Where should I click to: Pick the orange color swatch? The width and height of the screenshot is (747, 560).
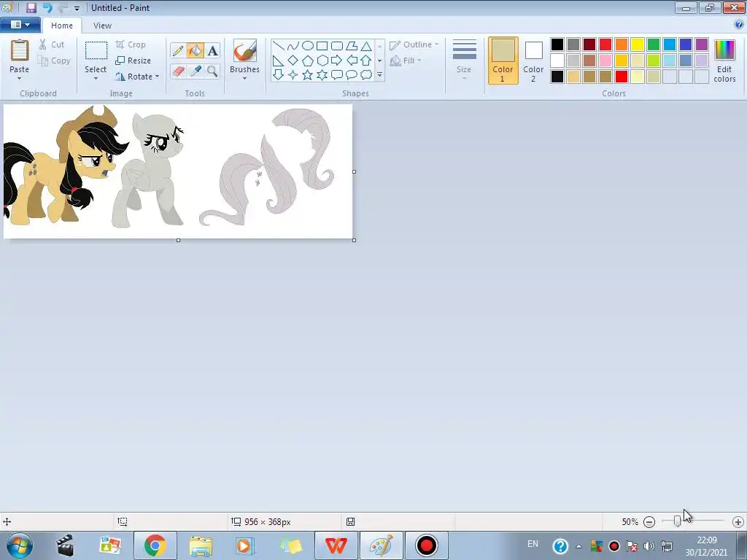pyautogui.click(x=622, y=44)
